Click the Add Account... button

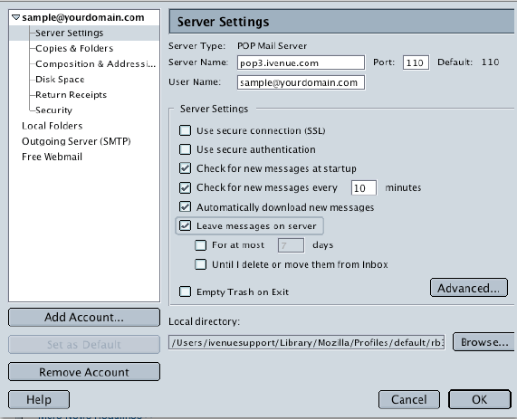[84, 317]
